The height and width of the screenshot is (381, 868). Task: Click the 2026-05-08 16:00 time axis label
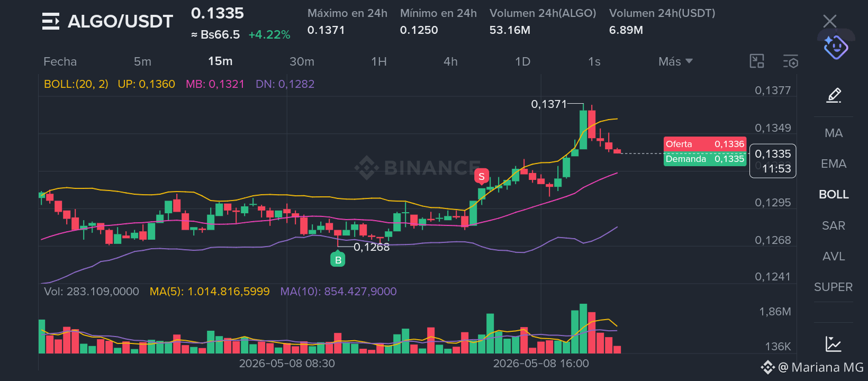pos(541,364)
